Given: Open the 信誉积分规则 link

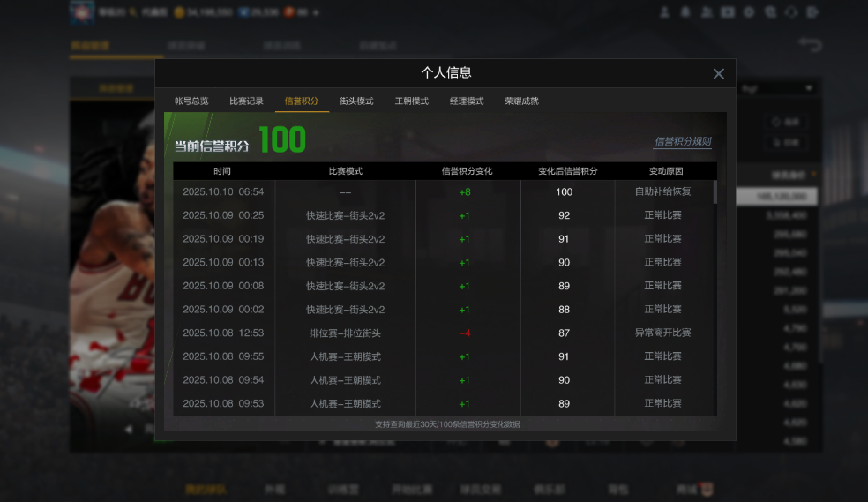Looking at the screenshot, I should point(683,141).
